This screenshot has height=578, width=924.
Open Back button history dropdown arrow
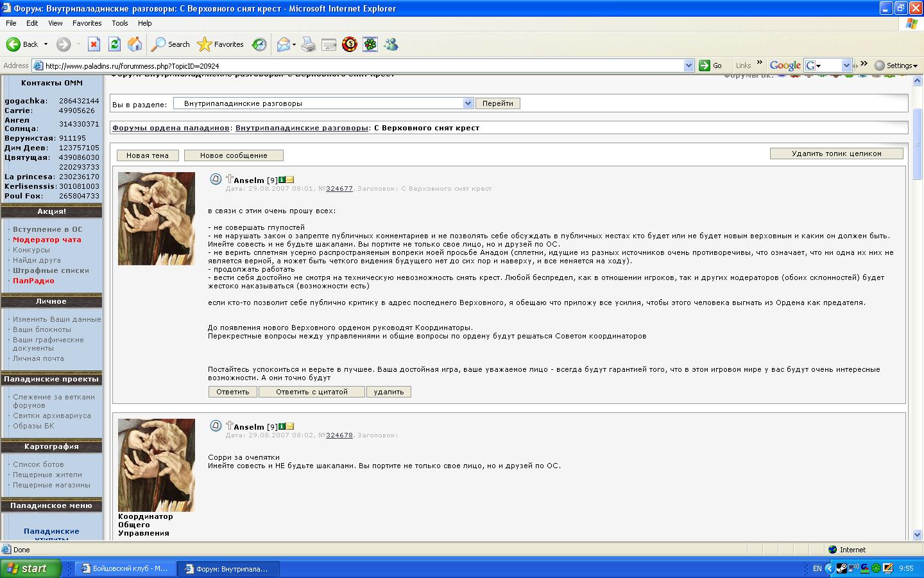pos(46,44)
